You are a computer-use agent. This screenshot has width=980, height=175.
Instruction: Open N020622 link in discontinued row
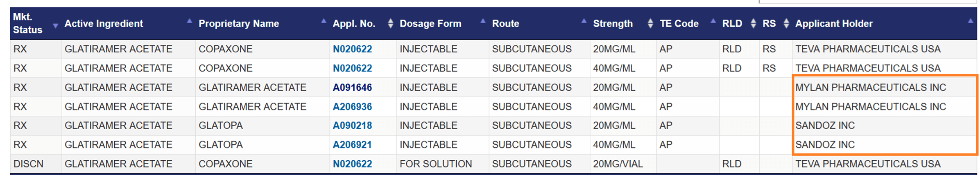(x=352, y=164)
